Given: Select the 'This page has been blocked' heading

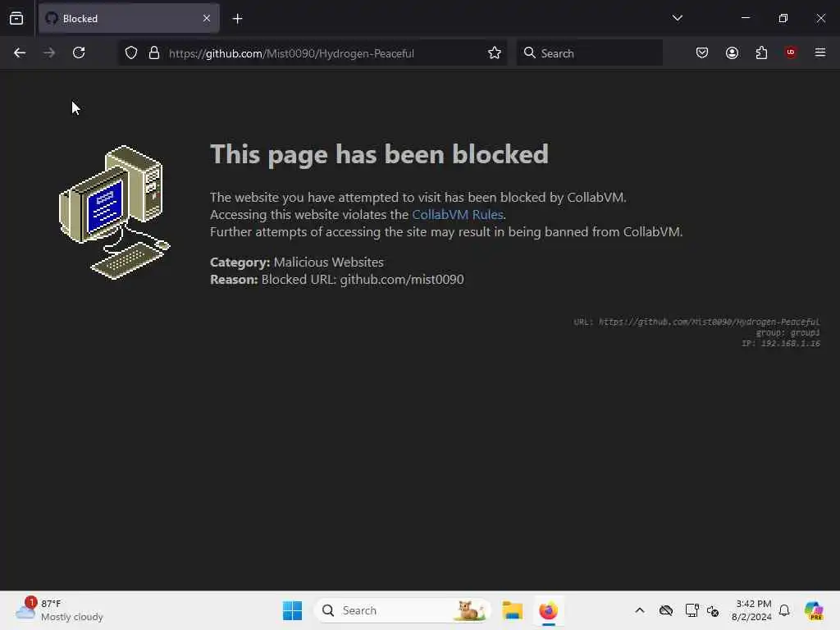Looking at the screenshot, I should tap(379, 154).
